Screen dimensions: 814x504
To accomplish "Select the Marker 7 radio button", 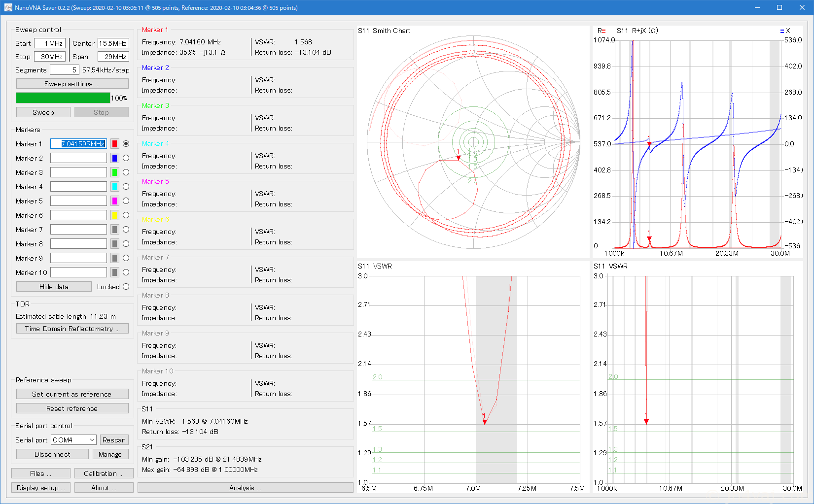I will pos(126,230).
